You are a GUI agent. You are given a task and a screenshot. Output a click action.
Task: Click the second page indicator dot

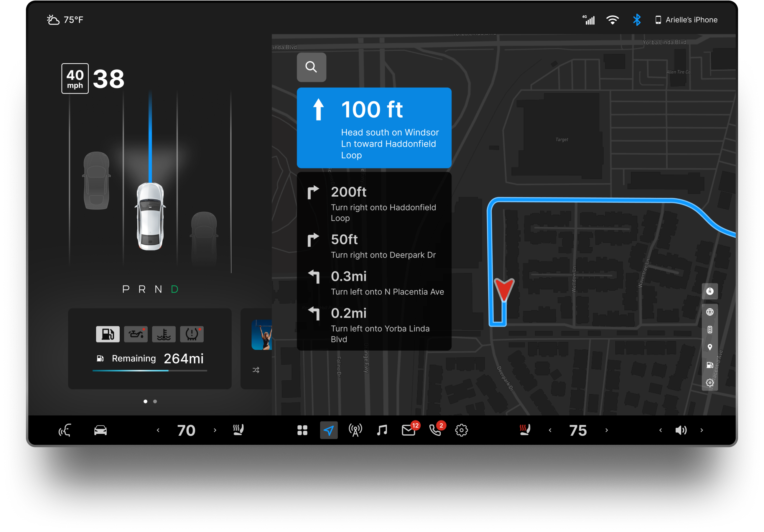(x=155, y=401)
